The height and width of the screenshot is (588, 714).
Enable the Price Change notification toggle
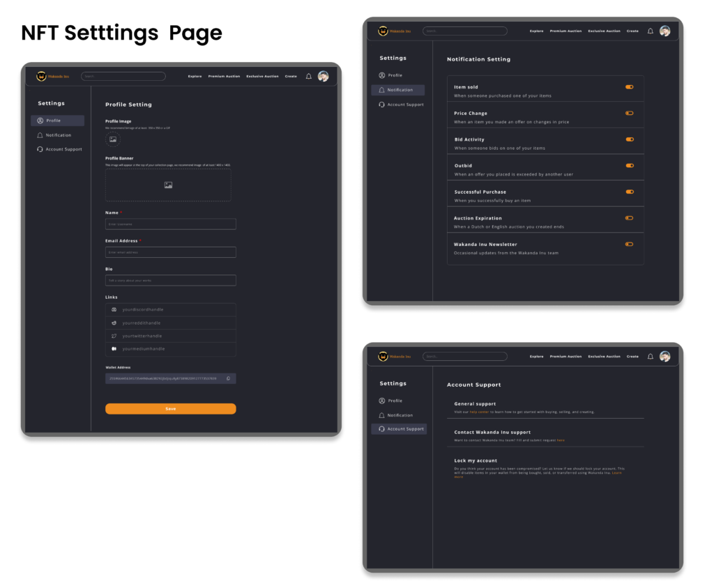pos(630,113)
